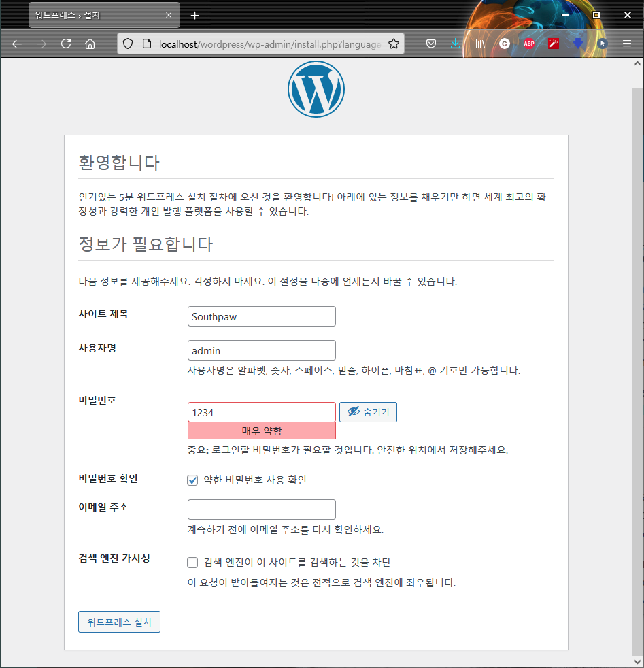Click the 사용자명 label
This screenshot has height=668, width=644.
(x=97, y=348)
